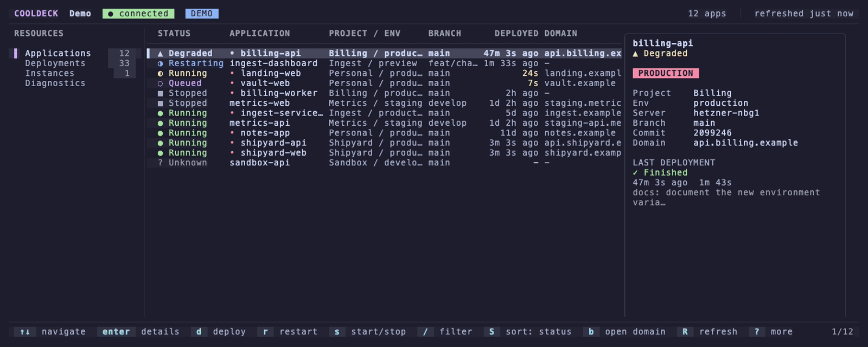Screen dimensions: 868x347
Task: Click the feat/cha… branch cell
Action: (453, 63)
